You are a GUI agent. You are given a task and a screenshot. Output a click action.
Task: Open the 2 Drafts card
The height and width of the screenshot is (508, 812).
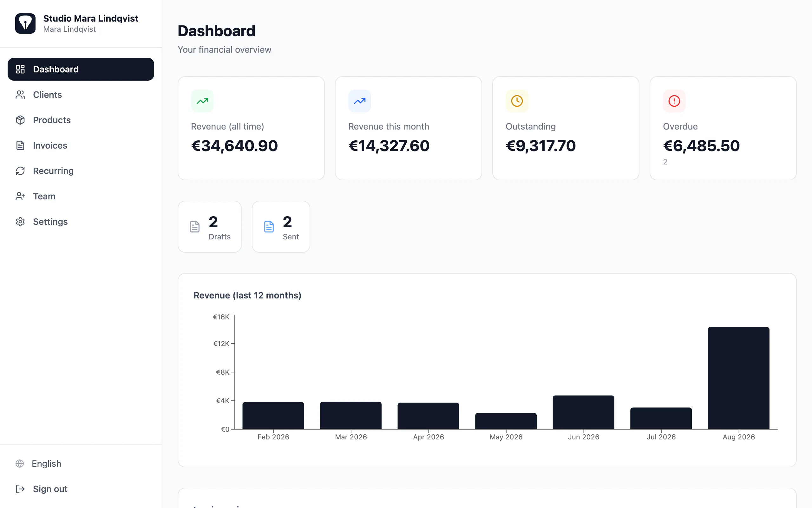click(210, 227)
